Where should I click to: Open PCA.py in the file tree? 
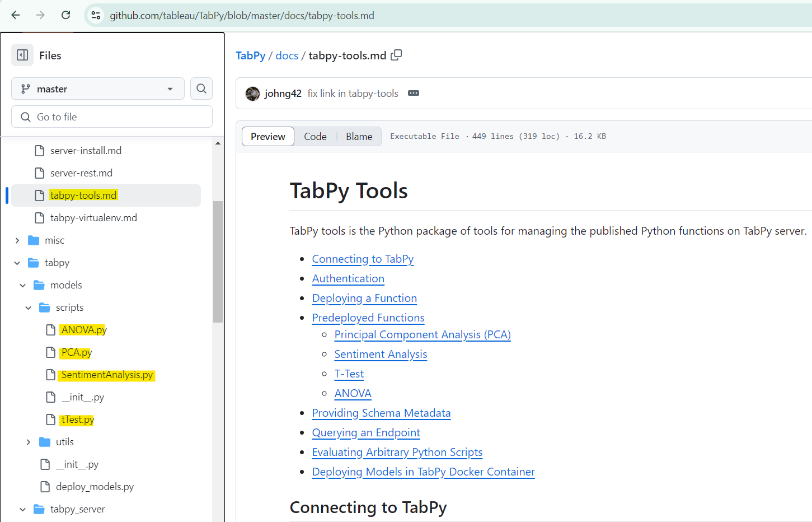click(x=77, y=352)
